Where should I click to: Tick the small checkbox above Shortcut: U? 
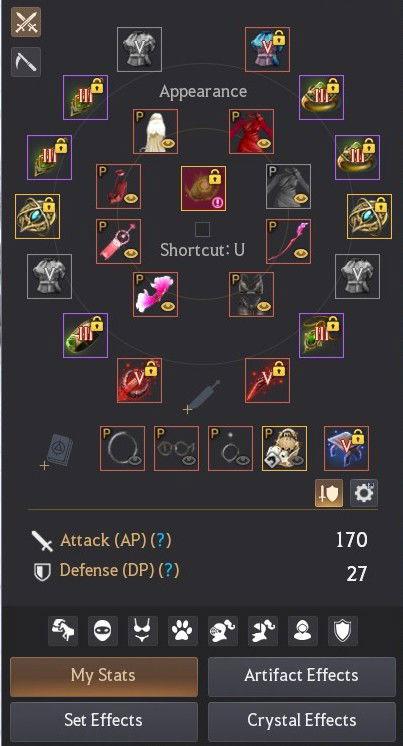coord(202,230)
